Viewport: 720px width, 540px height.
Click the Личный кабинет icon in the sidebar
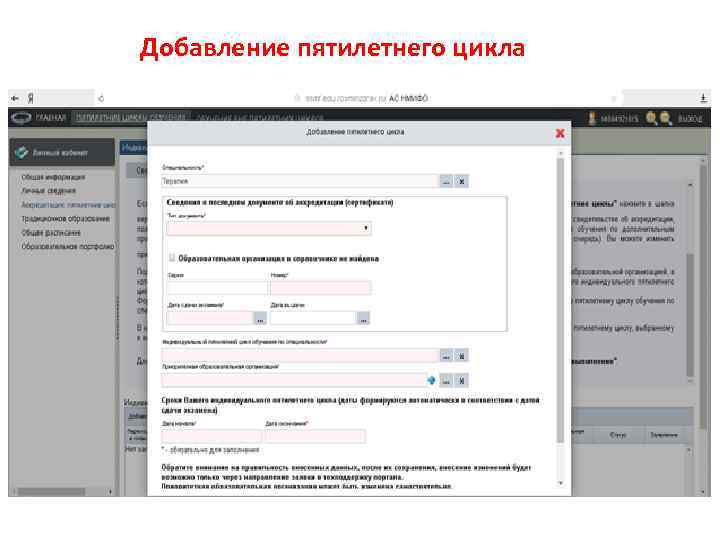tap(21, 152)
